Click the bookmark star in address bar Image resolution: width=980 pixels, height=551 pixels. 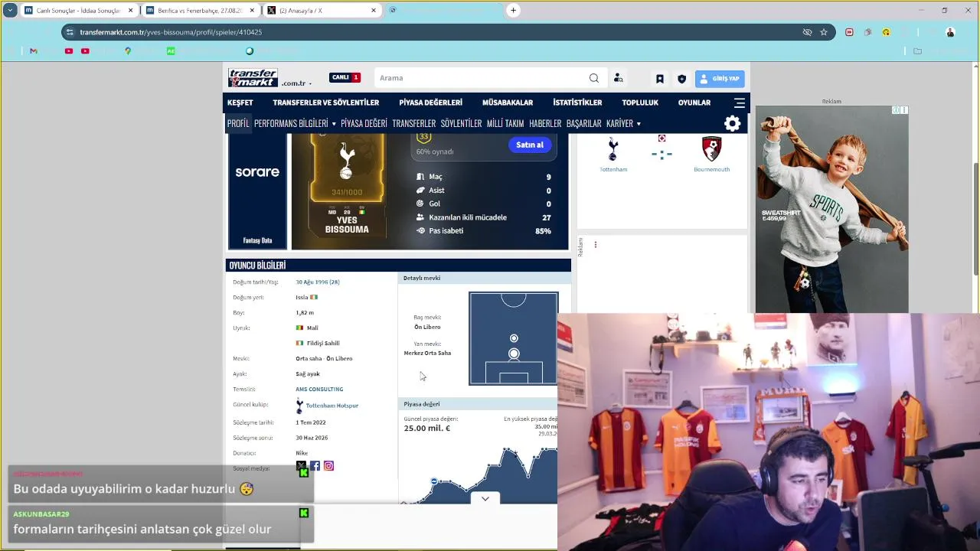(x=824, y=32)
